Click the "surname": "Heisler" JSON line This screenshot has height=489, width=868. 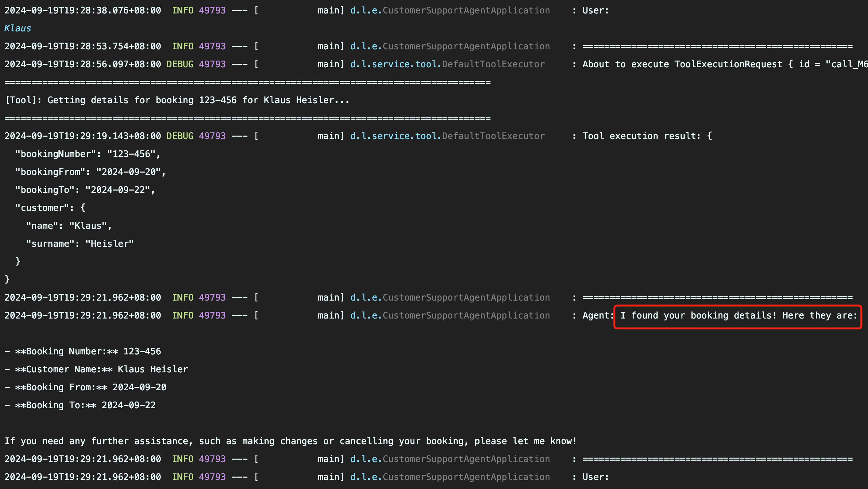79,244
